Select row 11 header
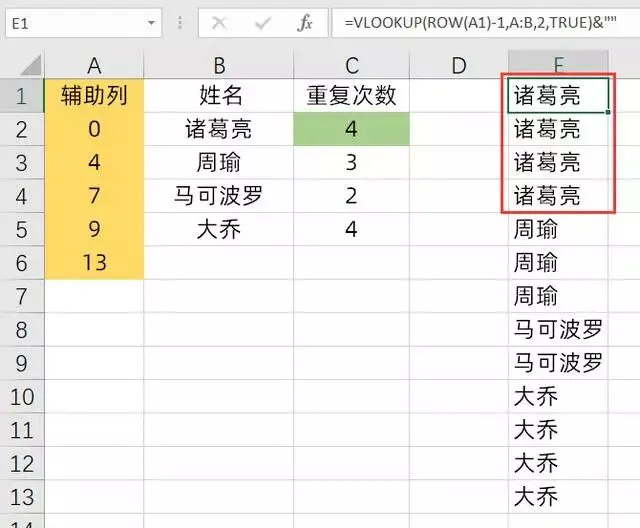Viewport: 640px width, 528px height. coord(22,430)
